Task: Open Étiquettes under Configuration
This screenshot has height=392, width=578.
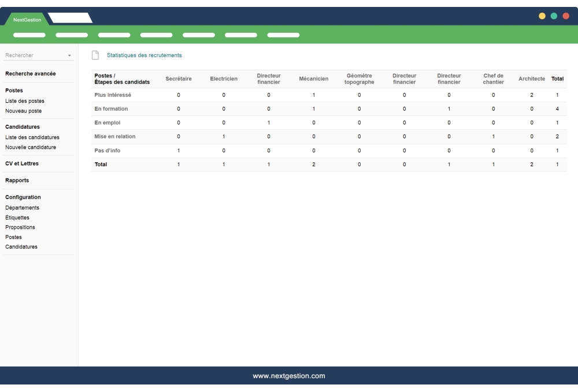Action: click(x=16, y=217)
